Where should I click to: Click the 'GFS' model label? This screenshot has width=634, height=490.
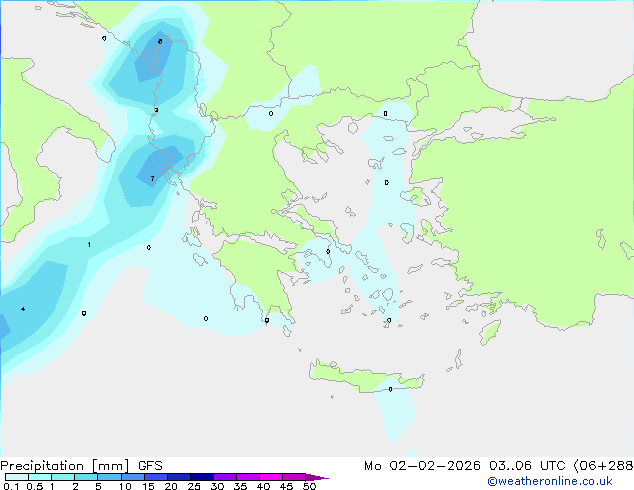tap(150, 466)
